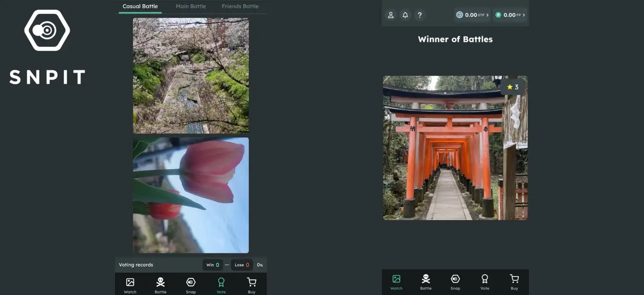Image resolution: width=644 pixels, height=295 pixels.
Task: Open Snap in the right bottom navigation
Action: [455, 281]
